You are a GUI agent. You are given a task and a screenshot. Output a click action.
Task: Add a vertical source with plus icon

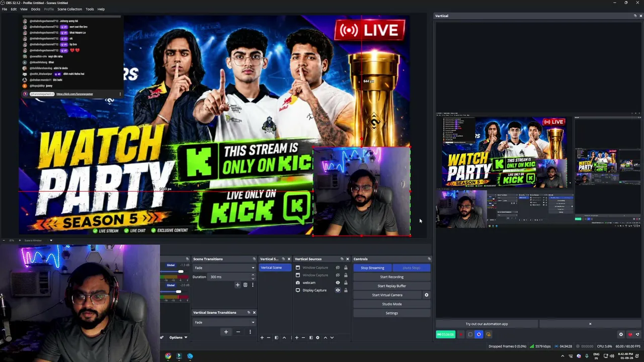tap(296, 337)
